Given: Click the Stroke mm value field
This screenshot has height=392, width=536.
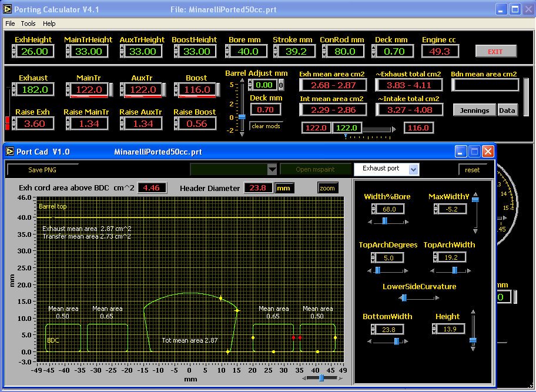Looking at the screenshot, I should click(296, 52).
